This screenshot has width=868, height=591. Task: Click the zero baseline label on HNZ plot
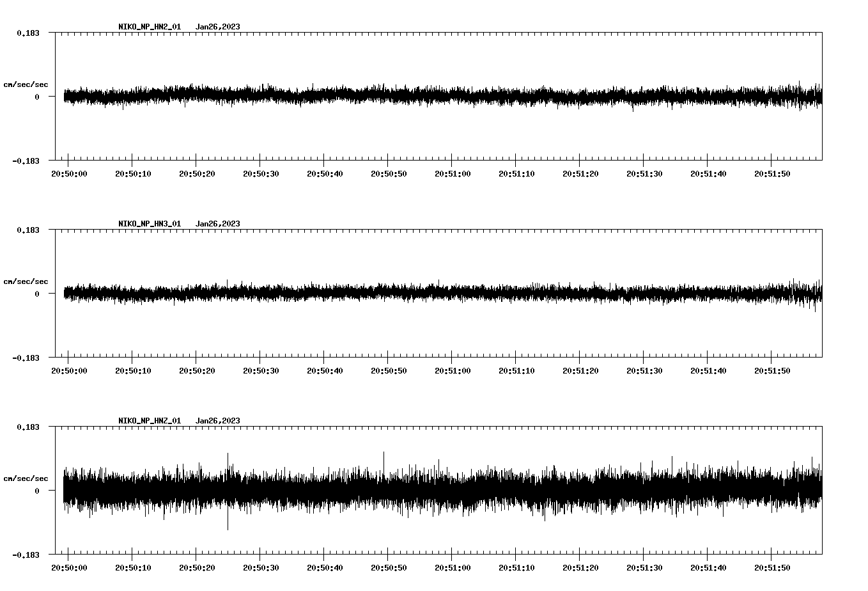pos(37,491)
